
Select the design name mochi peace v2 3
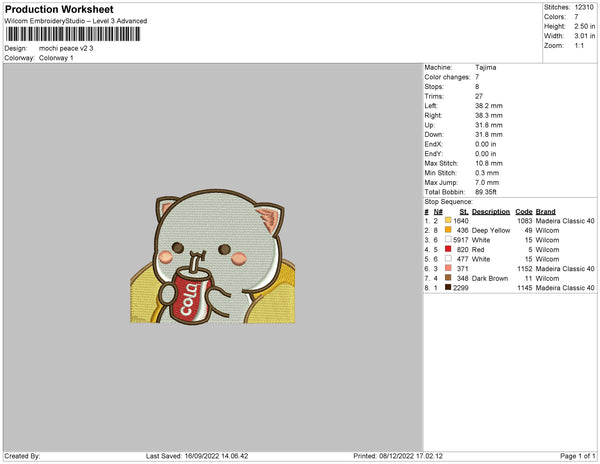click(66, 49)
